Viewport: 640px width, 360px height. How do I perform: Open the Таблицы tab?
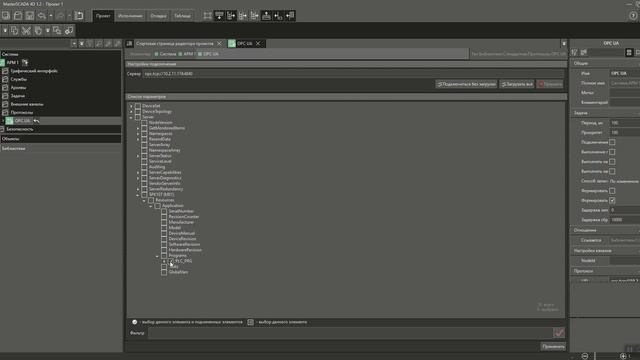[x=182, y=16]
